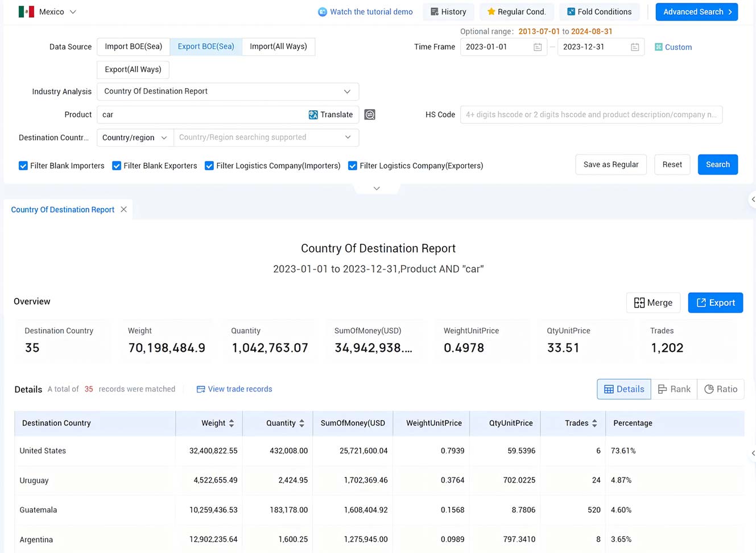The width and height of the screenshot is (756, 553).
Task: Toggle Filter Blank Exporters checkbox
Action: click(117, 166)
